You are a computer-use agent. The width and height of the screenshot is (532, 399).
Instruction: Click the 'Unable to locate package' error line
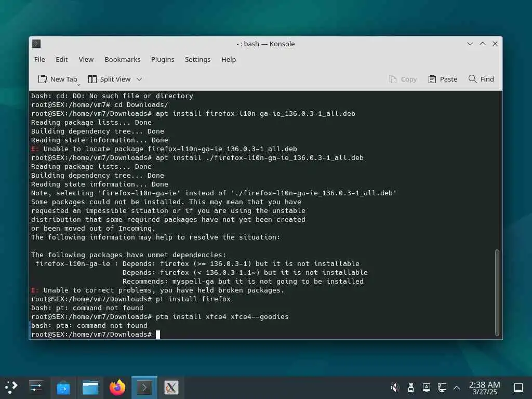tap(164, 149)
